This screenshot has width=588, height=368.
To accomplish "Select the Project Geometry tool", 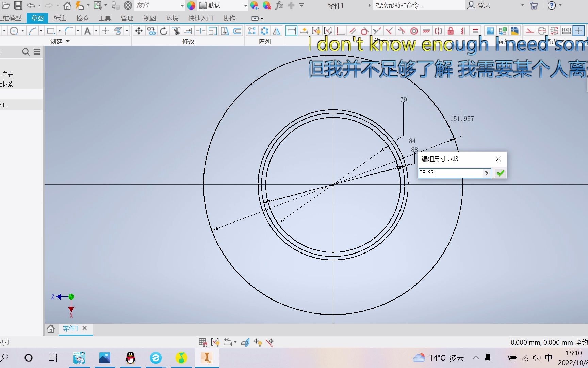I will [x=118, y=31].
